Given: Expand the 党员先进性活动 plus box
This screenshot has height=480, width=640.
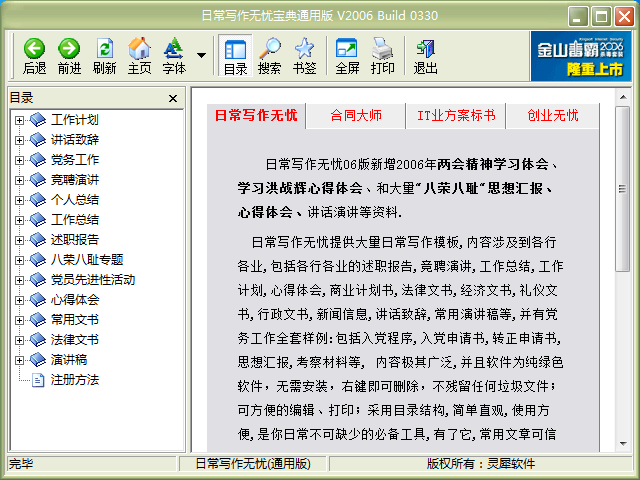Looking at the screenshot, I should (19, 280).
